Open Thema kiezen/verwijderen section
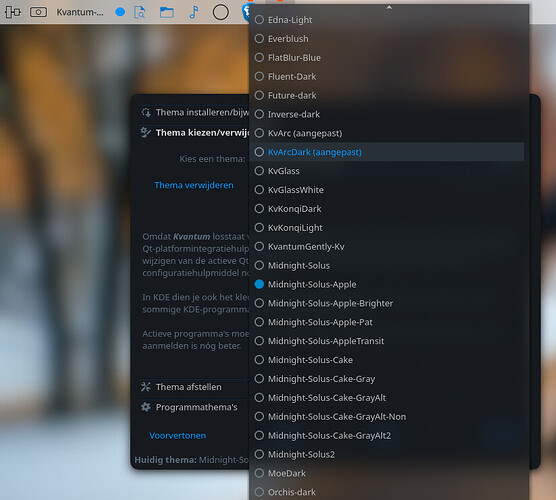This screenshot has height=500, width=556. tap(194, 133)
